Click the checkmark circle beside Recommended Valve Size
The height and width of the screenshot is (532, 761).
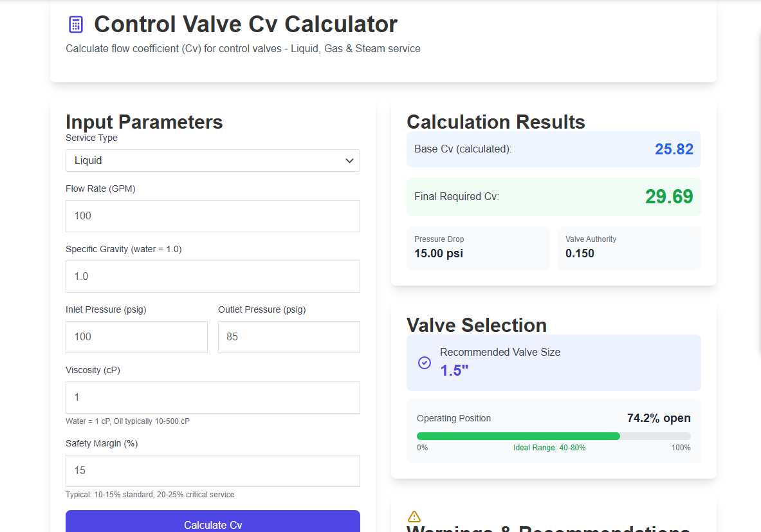424,362
